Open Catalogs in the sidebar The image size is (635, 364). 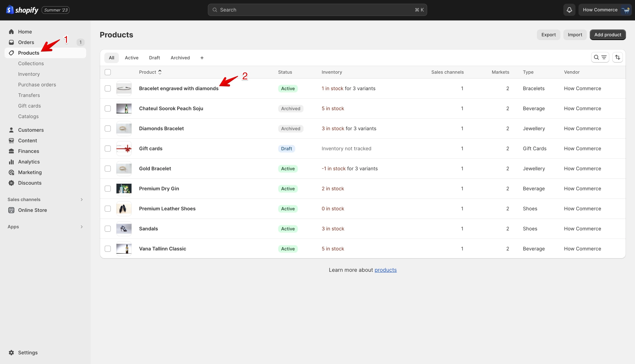(28, 116)
